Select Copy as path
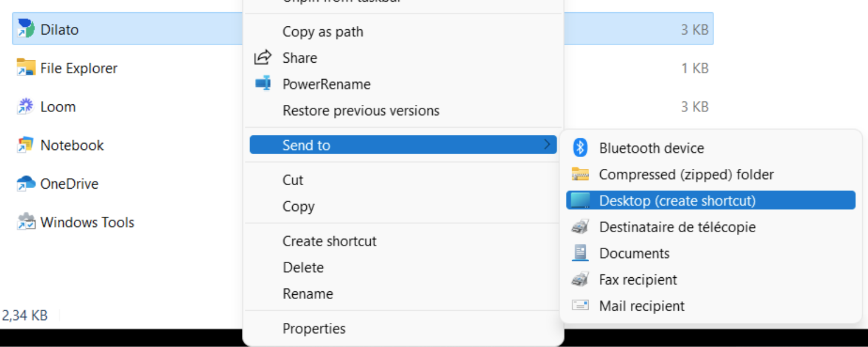Viewport: 868px width, 347px height. pyautogui.click(x=322, y=32)
